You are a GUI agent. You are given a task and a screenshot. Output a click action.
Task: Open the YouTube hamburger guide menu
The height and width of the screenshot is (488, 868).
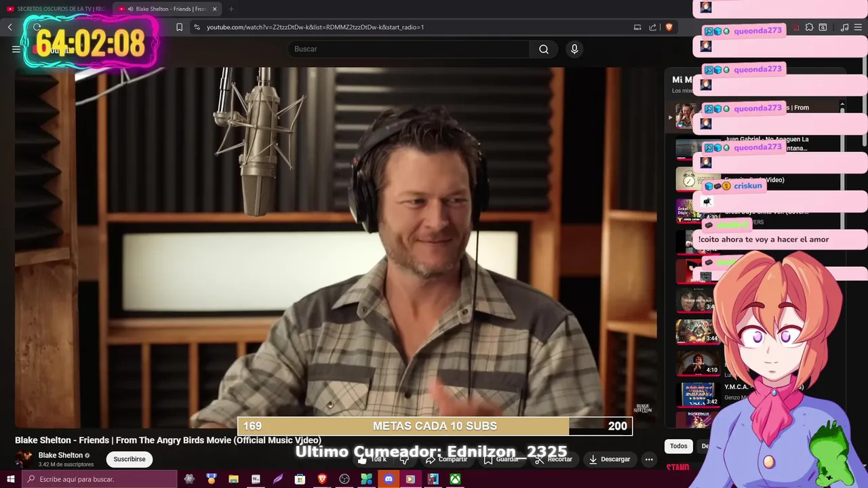[16, 49]
